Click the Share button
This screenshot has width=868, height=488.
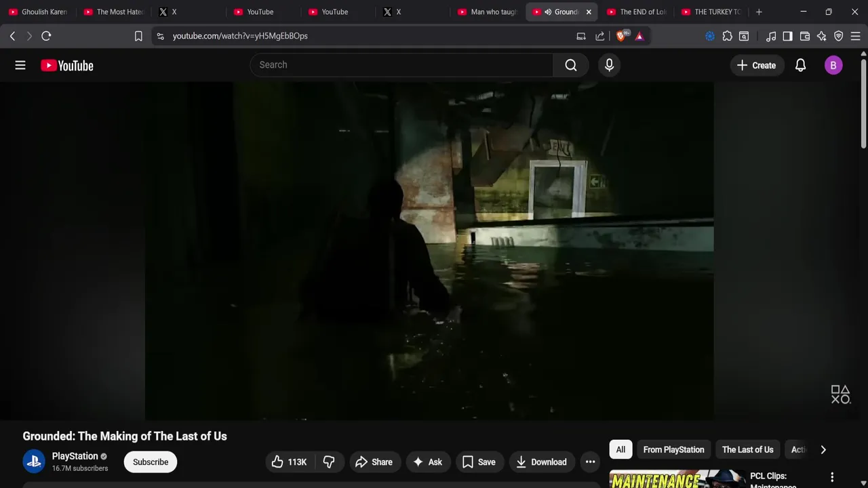point(374,462)
